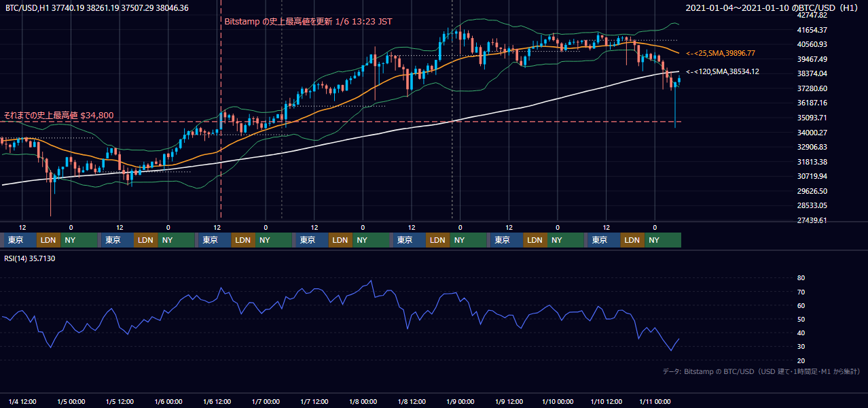The width and height of the screenshot is (868, 408).
Task: Click the 1/11 00:00 time axis label
Action: click(655, 401)
